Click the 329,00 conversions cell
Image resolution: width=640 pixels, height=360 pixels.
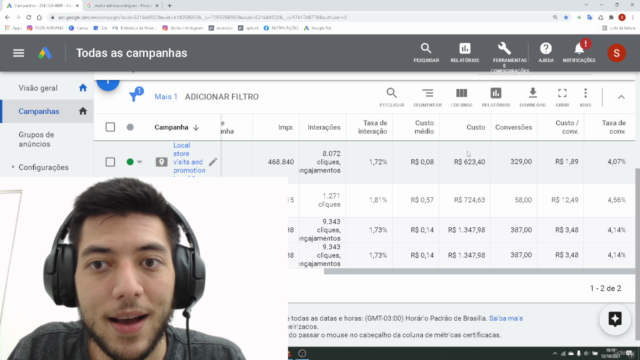point(521,162)
